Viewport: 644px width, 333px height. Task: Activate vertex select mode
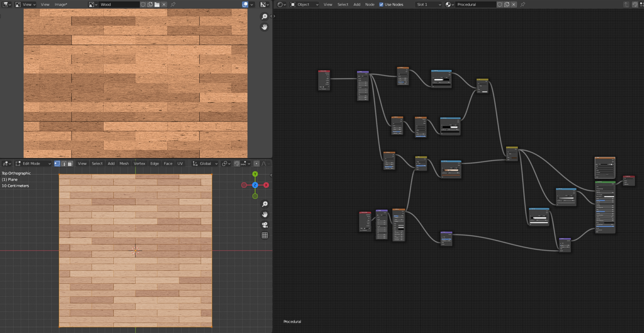57,163
